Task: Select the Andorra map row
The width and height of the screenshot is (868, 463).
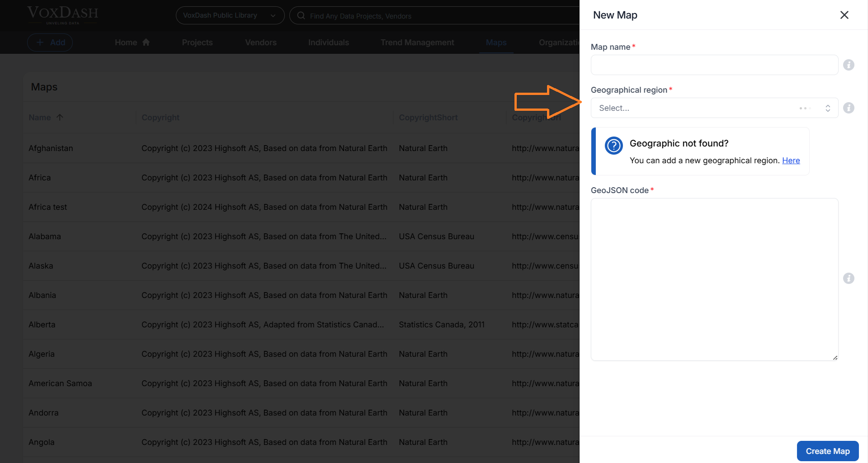Action: (x=301, y=413)
